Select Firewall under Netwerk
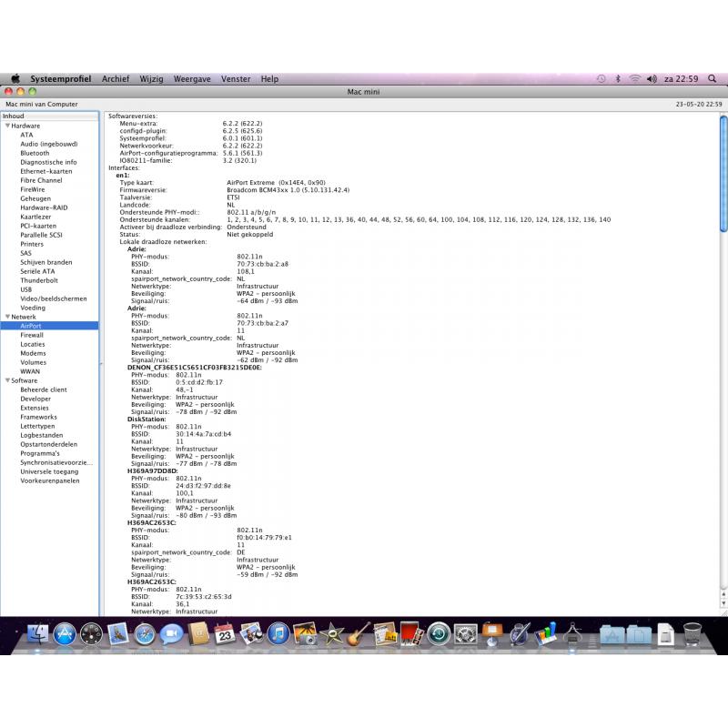Image resolution: width=728 pixels, height=728 pixels. (32, 335)
